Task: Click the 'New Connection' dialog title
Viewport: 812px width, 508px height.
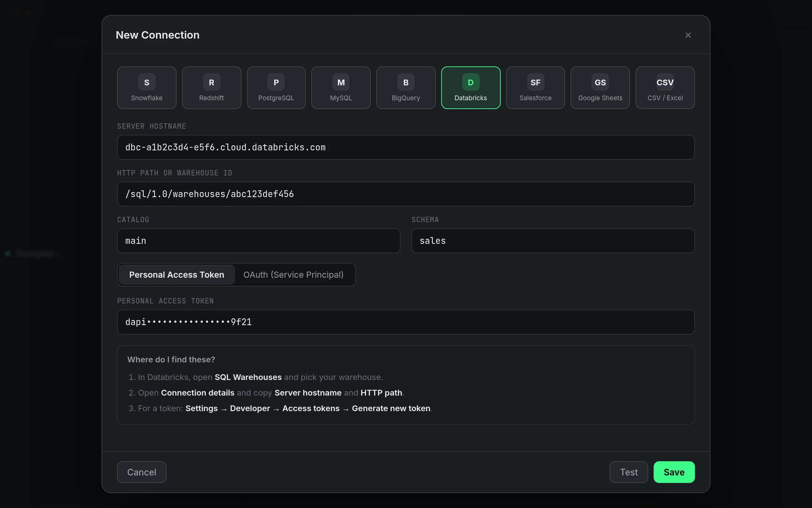Action: click(158, 35)
